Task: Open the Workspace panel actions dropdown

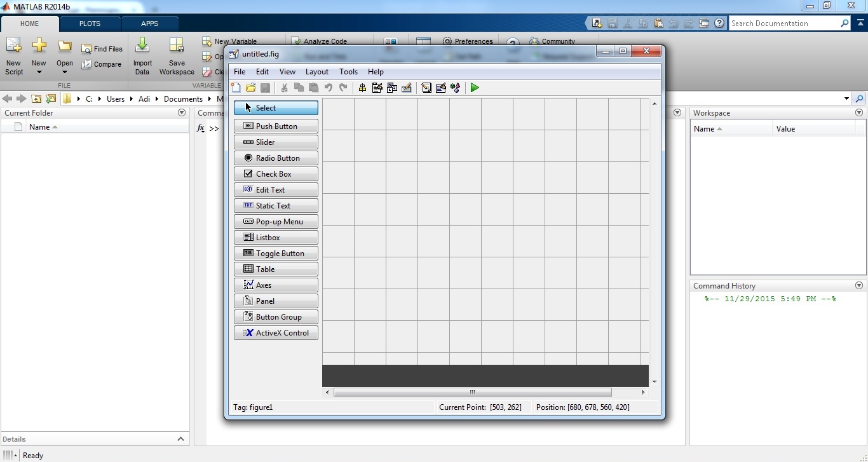Action: pyautogui.click(x=859, y=113)
